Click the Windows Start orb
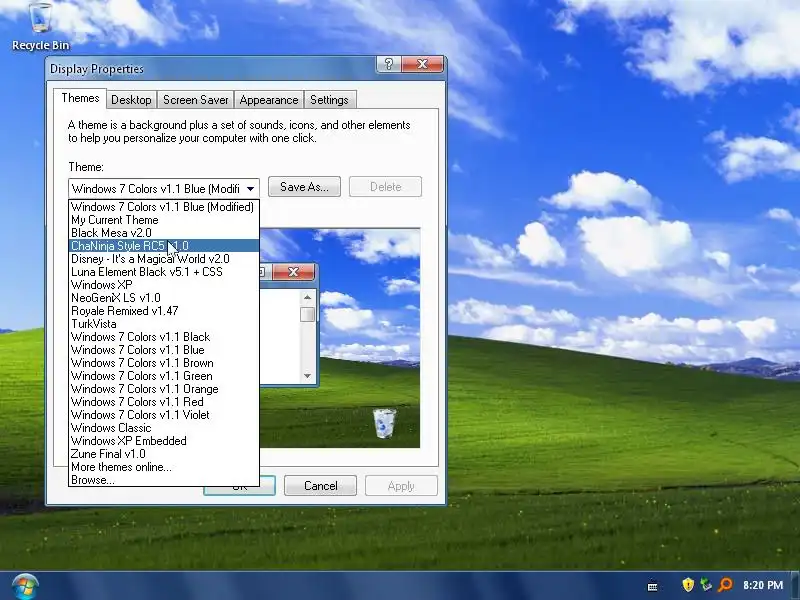The image size is (800, 600). [25, 586]
